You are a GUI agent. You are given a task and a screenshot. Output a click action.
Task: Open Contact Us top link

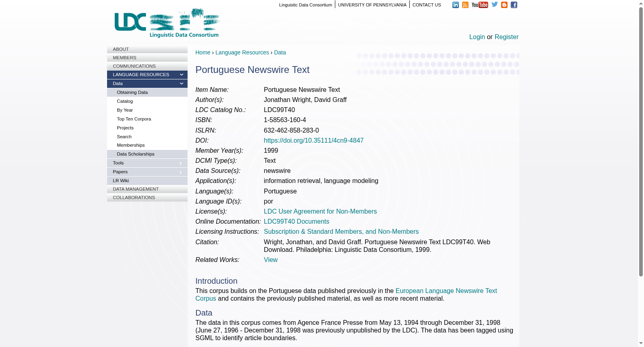[x=427, y=5]
